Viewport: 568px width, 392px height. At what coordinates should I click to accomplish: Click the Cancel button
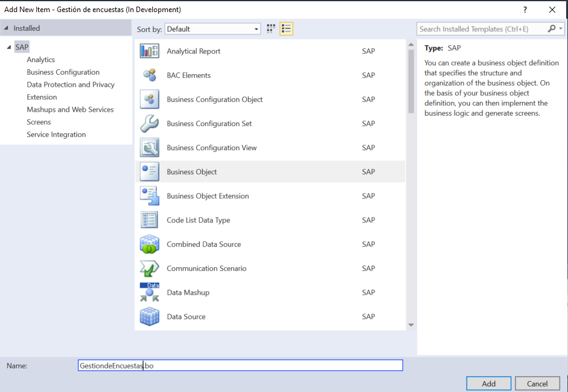pos(537,384)
